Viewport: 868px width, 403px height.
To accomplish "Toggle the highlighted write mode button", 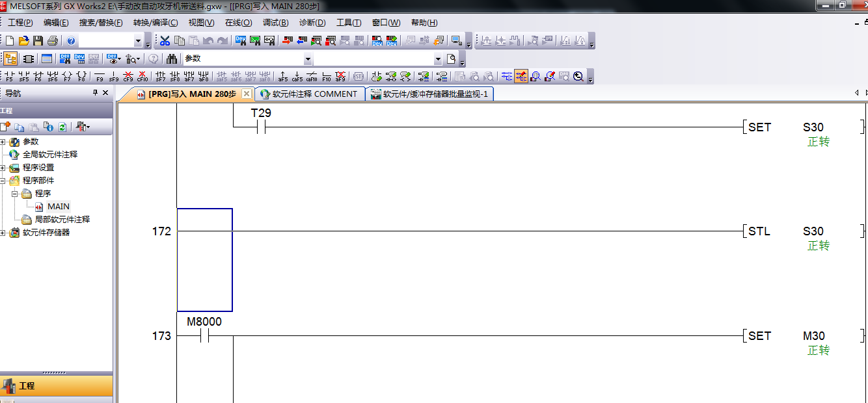I will [x=521, y=76].
